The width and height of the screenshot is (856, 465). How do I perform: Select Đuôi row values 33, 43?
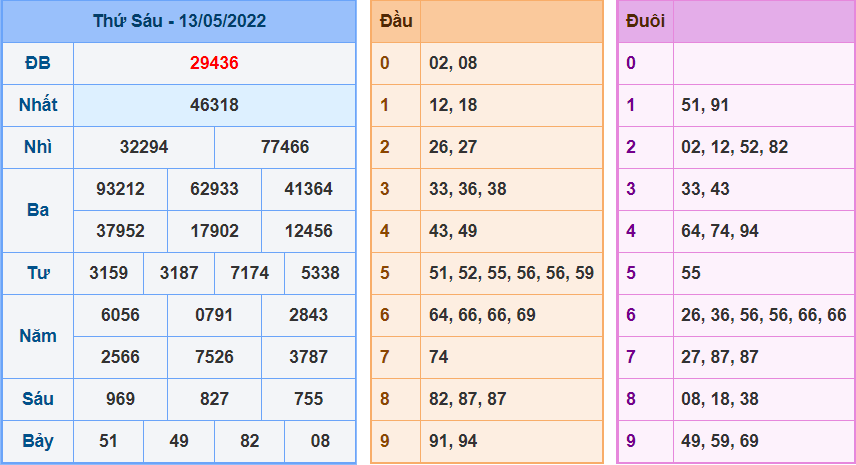click(705, 189)
